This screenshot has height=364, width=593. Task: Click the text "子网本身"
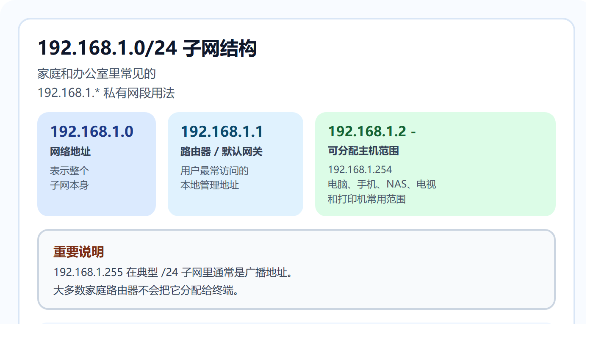[x=69, y=185]
